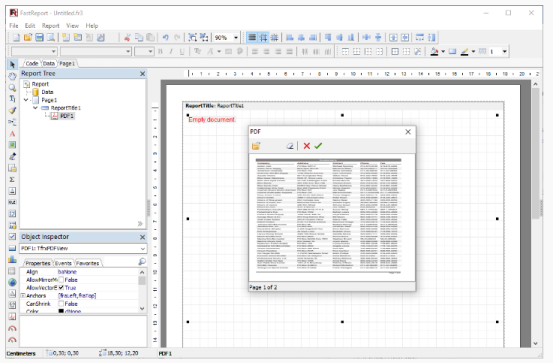Viewport: 554px width, 363px height.
Task: Open the frame width dropdown showing 1
Action: point(505,52)
